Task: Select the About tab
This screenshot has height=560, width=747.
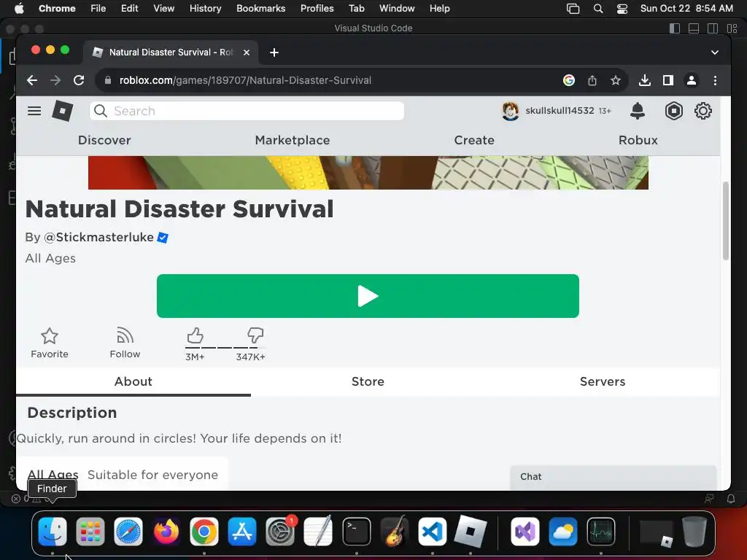Action: (133, 381)
